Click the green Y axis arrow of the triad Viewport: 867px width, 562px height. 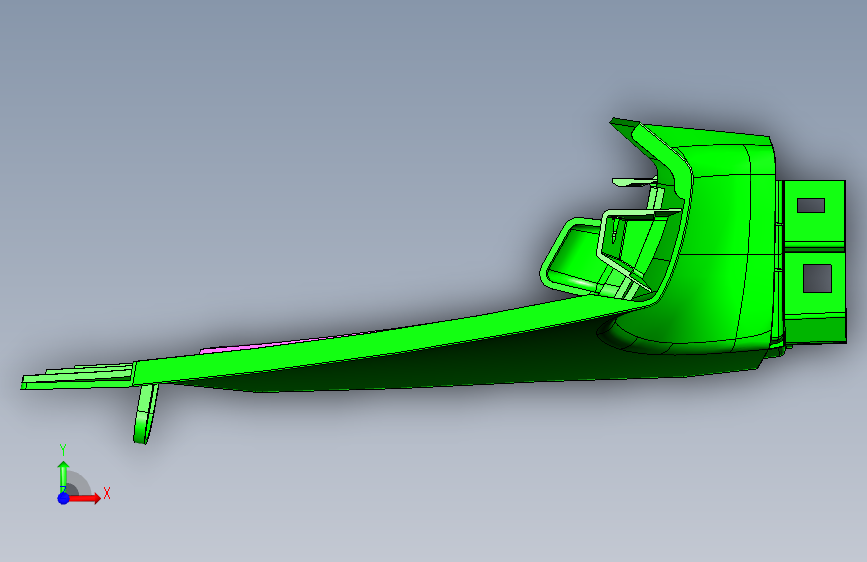point(63,477)
